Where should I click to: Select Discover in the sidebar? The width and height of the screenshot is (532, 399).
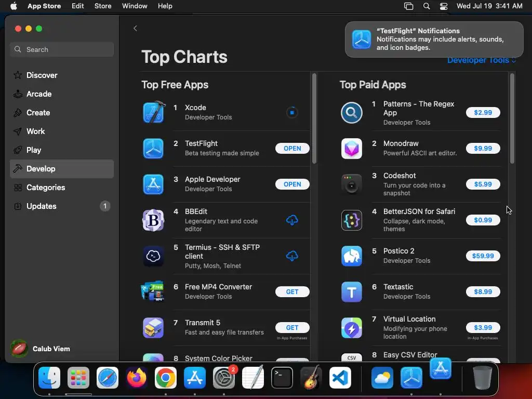(x=62, y=75)
